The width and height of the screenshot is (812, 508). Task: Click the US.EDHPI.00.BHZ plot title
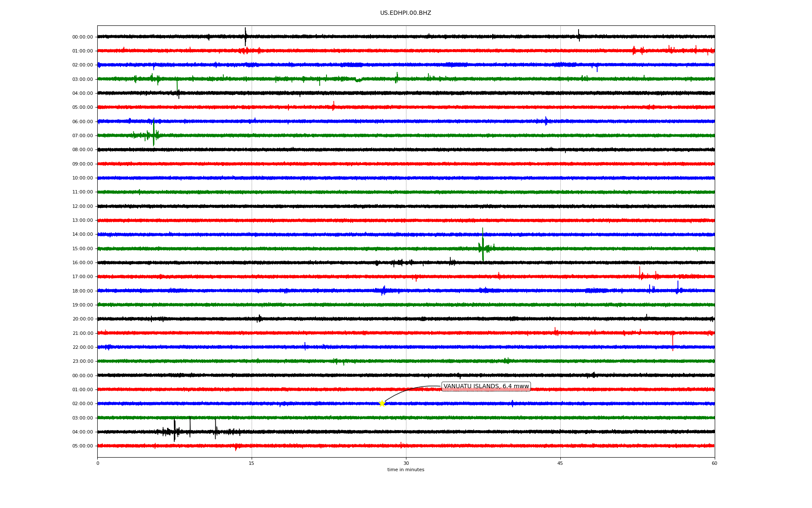406,13
